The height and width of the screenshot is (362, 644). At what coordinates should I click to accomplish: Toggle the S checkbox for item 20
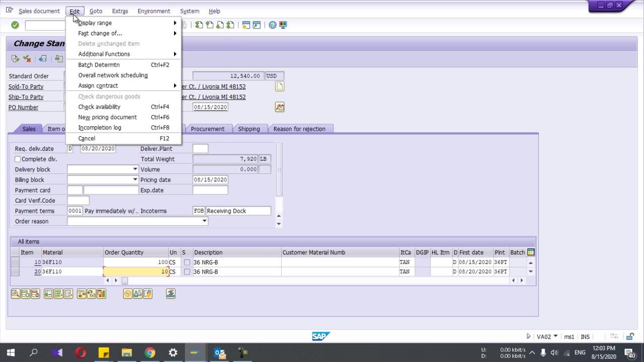click(x=187, y=272)
